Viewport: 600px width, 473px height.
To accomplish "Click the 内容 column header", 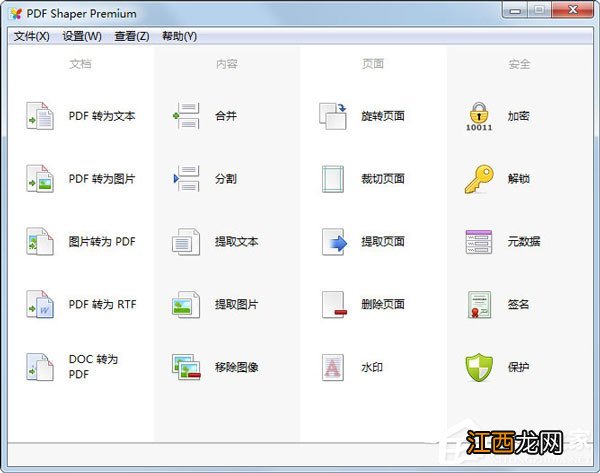I will point(227,64).
